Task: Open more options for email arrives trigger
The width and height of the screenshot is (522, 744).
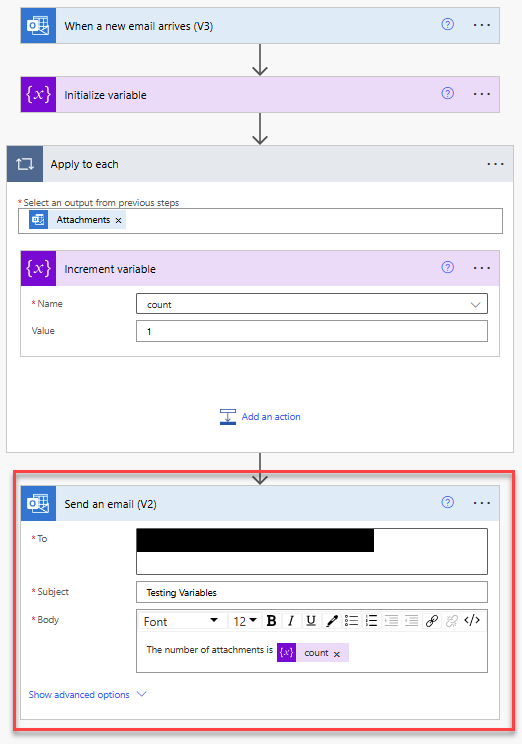Action: point(482,25)
